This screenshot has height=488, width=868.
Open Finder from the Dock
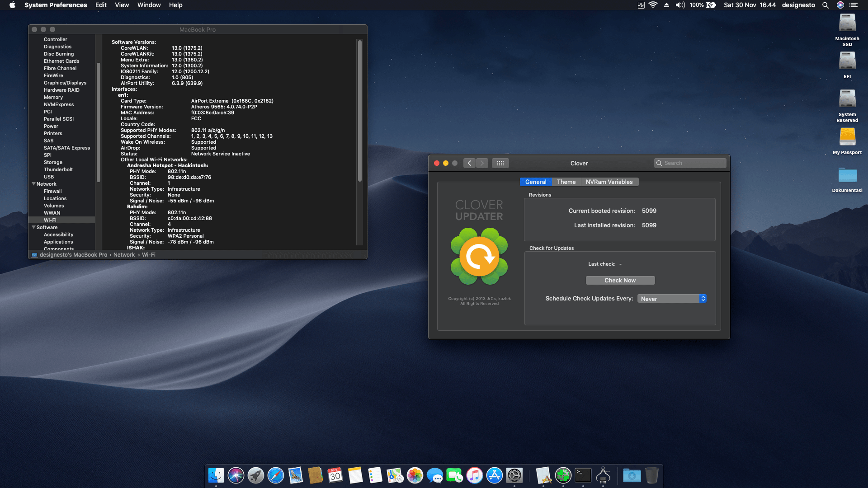point(216,475)
